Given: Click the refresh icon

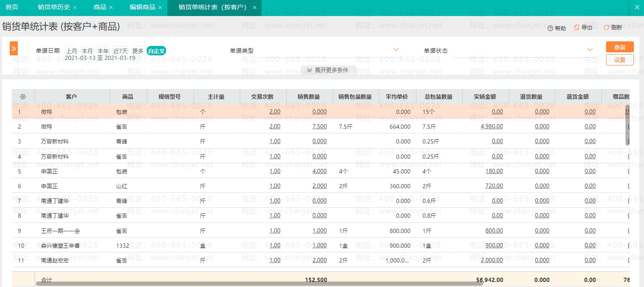Looking at the screenshot, I should pos(606,27).
